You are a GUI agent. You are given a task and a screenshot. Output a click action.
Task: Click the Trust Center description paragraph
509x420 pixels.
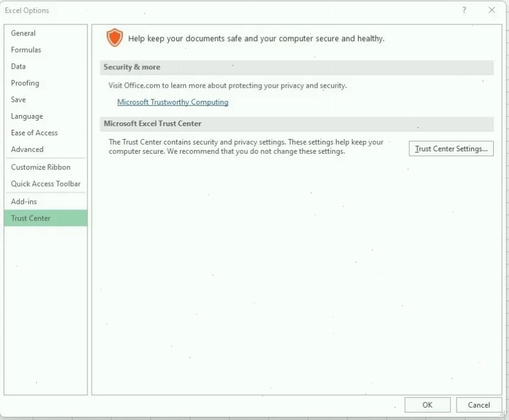[x=246, y=146]
